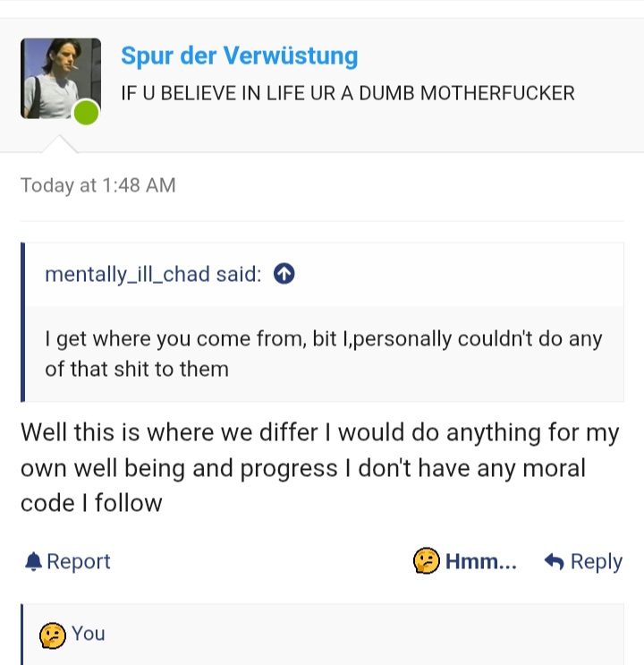Image resolution: width=644 pixels, height=665 pixels.
Task: Click the quote block's blue left border
Action: click(22, 322)
